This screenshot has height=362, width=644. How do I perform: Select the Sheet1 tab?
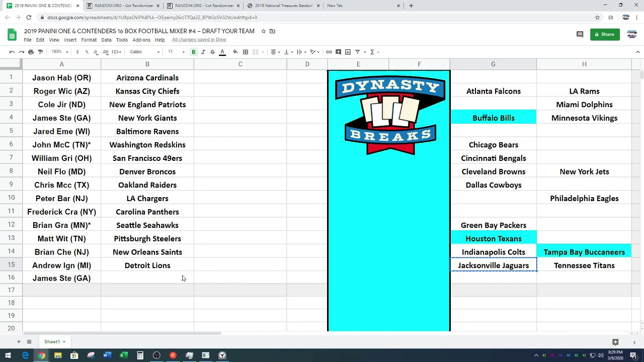[x=54, y=342]
